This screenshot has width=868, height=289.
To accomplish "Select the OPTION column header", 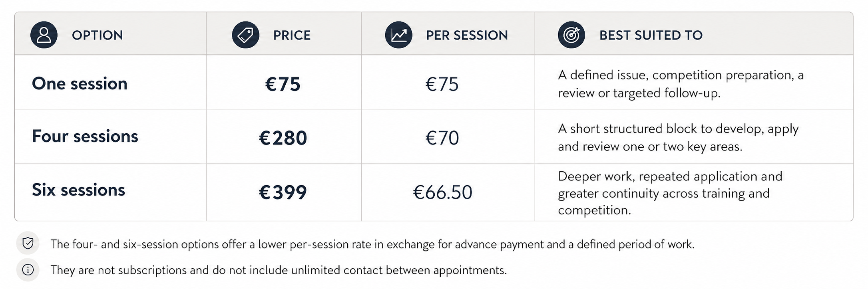I will coord(97,35).
